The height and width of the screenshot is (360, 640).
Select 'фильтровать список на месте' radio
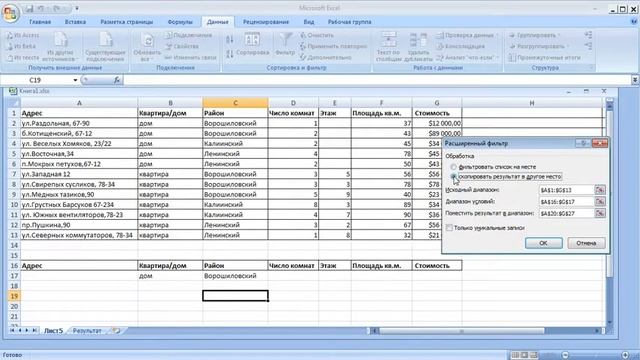[x=453, y=167]
